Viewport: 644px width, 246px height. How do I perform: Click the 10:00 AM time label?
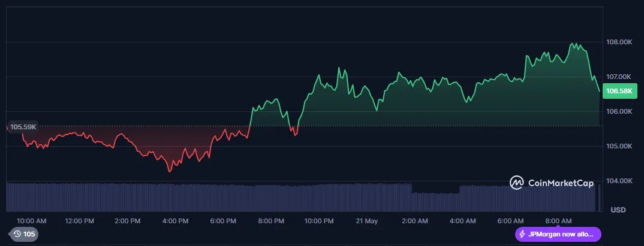32,221
